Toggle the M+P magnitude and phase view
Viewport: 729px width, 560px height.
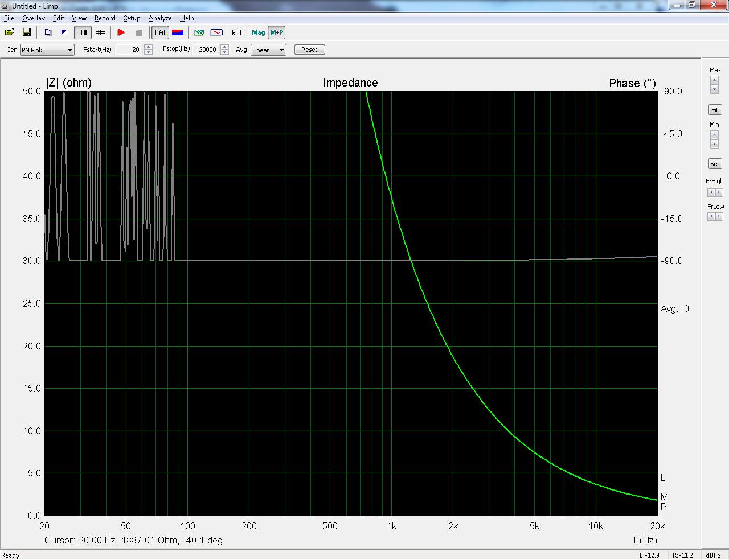tap(277, 32)
